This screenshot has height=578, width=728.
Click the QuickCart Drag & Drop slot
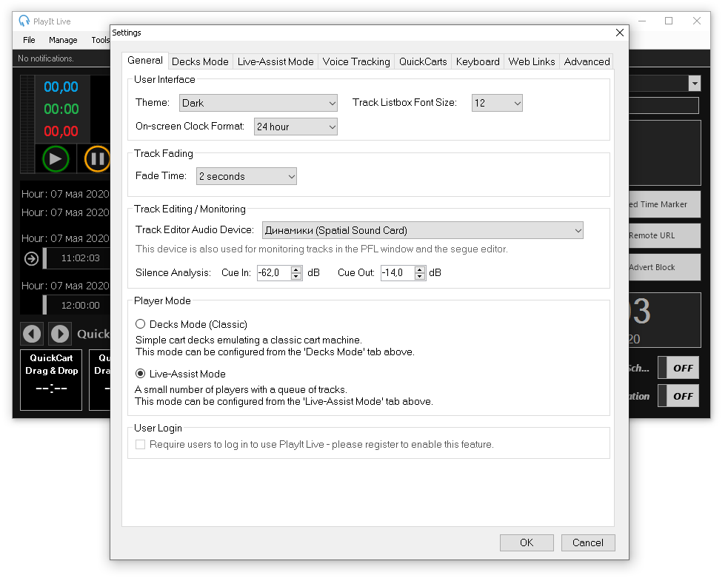click(51, 380)
